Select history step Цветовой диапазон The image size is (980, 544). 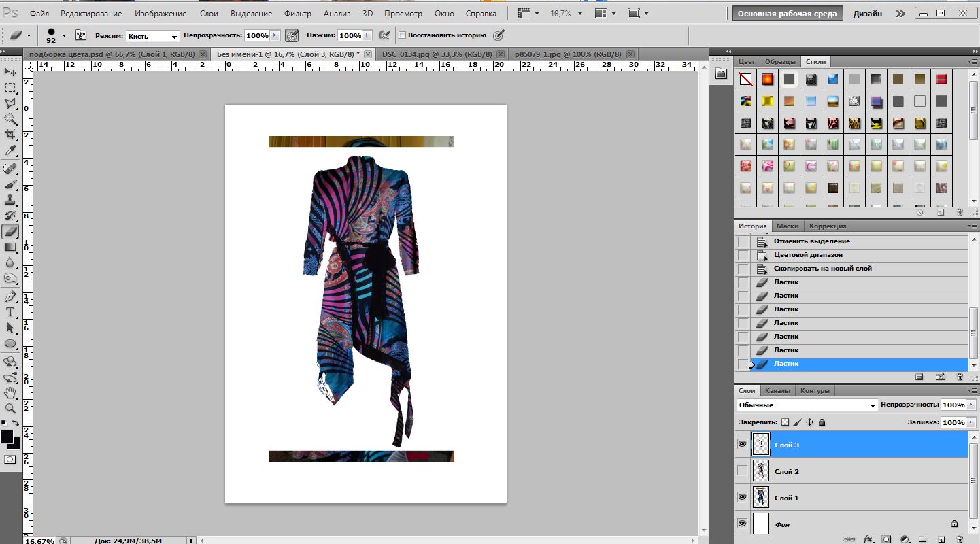(808, 255)
